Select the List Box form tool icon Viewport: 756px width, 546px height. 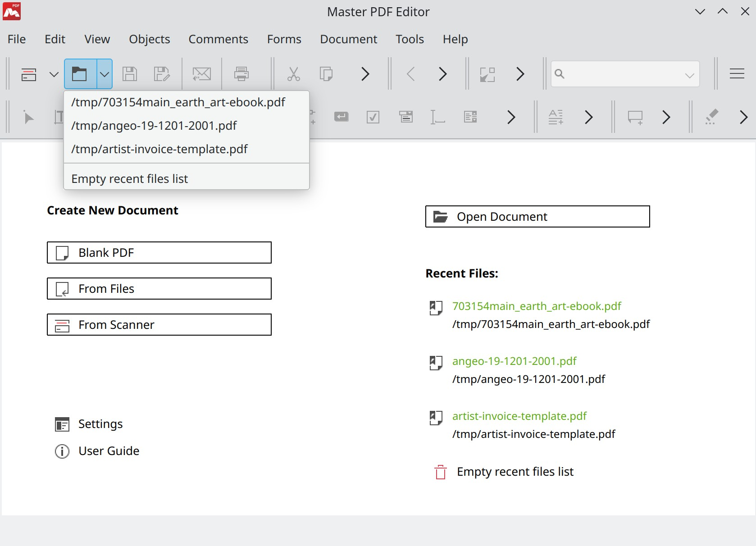470,117
